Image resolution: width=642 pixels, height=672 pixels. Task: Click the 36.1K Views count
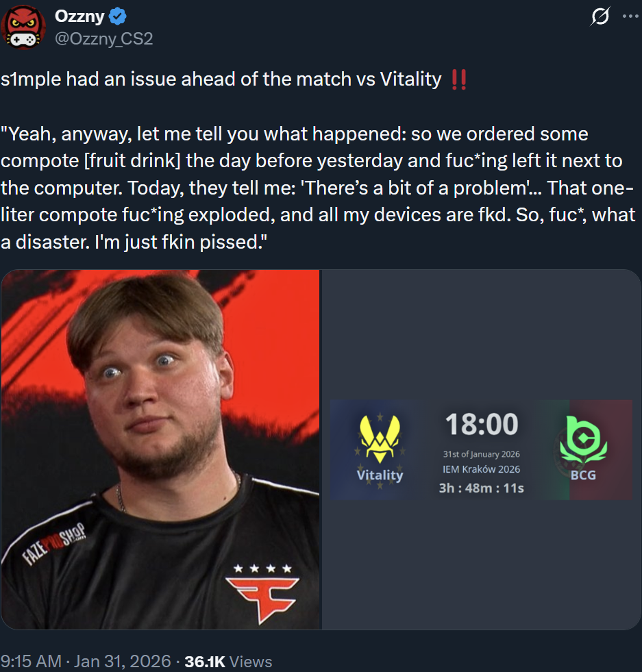pos(228,662)
